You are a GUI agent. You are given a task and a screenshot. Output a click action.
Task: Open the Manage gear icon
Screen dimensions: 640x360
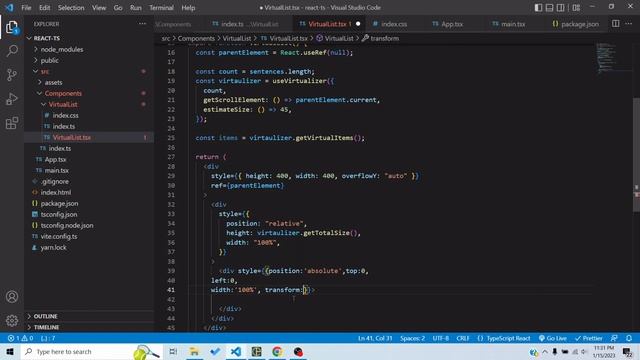point(12,320)
